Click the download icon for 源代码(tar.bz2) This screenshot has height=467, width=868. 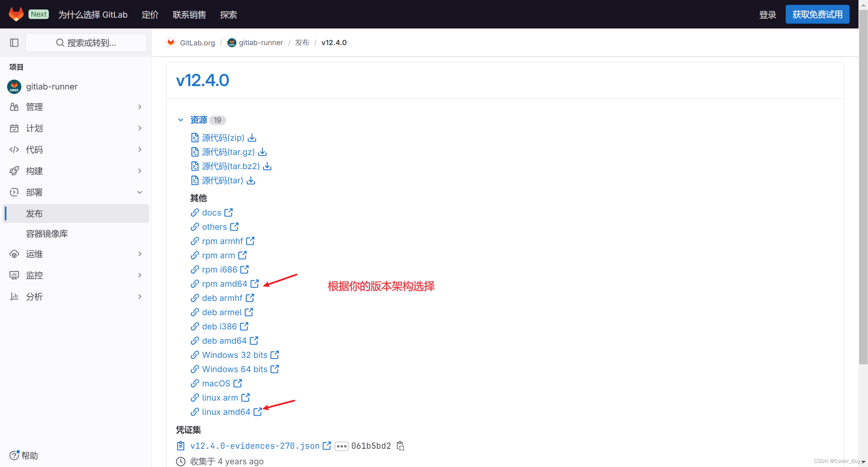click(267, 166)
